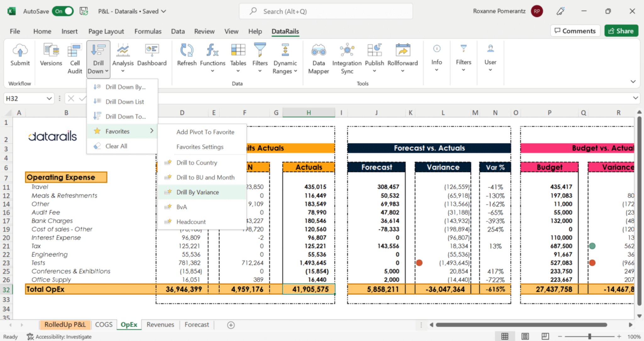
Task: Switch to the Revenues sheet tab
Action: (160, 325)
